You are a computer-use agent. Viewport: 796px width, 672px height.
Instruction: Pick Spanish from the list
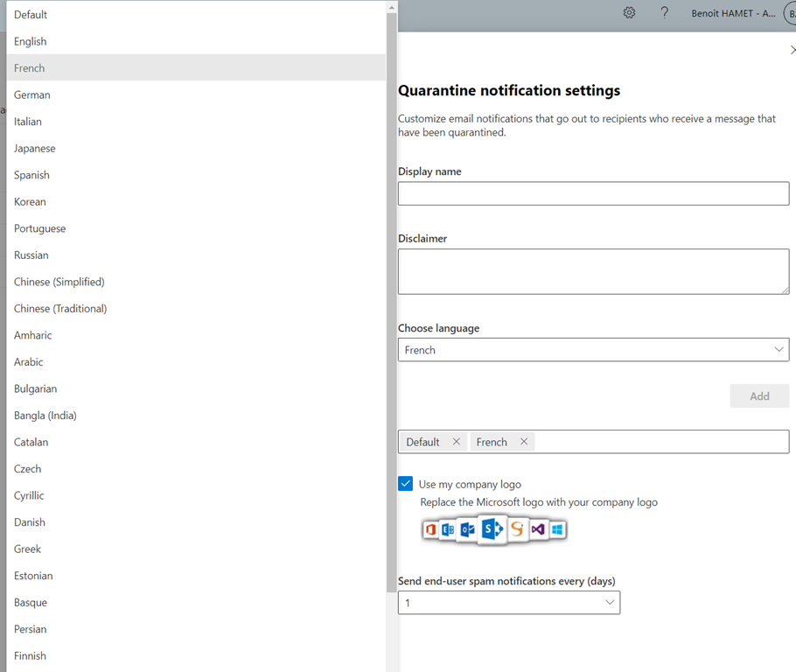(x=31, y=175)
